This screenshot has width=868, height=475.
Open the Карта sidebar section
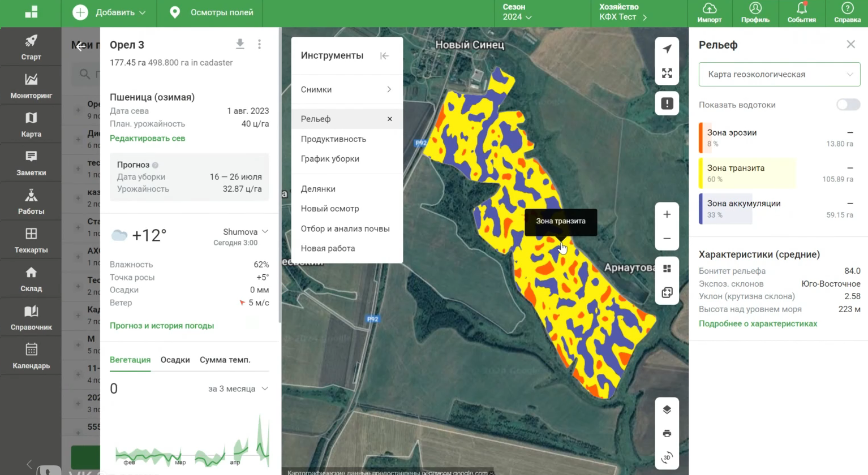click(x=31, y=124)
